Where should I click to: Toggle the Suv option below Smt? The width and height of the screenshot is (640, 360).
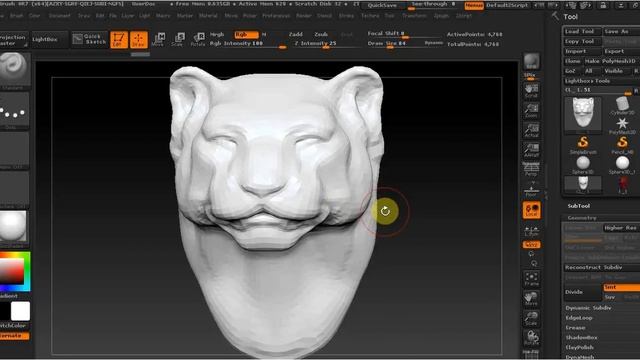[610, 297]
